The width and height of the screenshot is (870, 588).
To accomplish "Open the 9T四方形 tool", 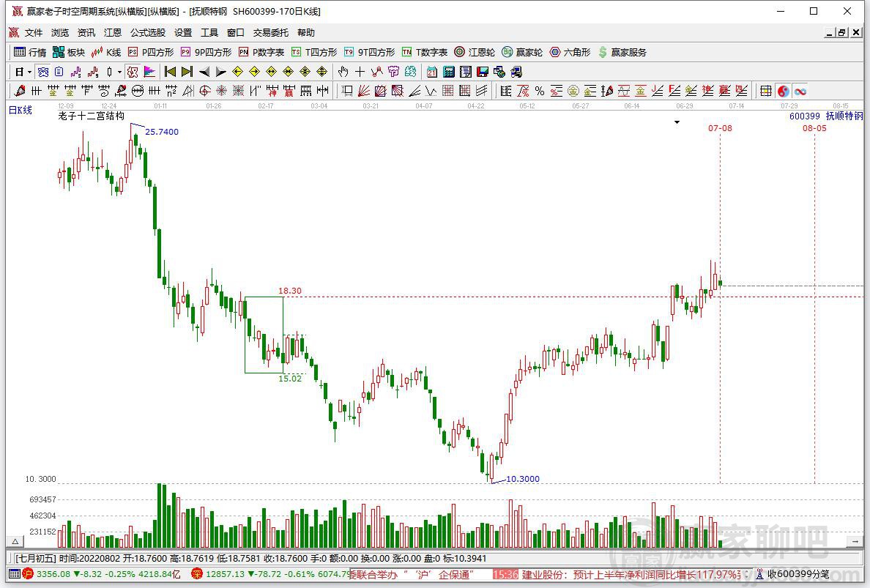I will tap(369, 52).
